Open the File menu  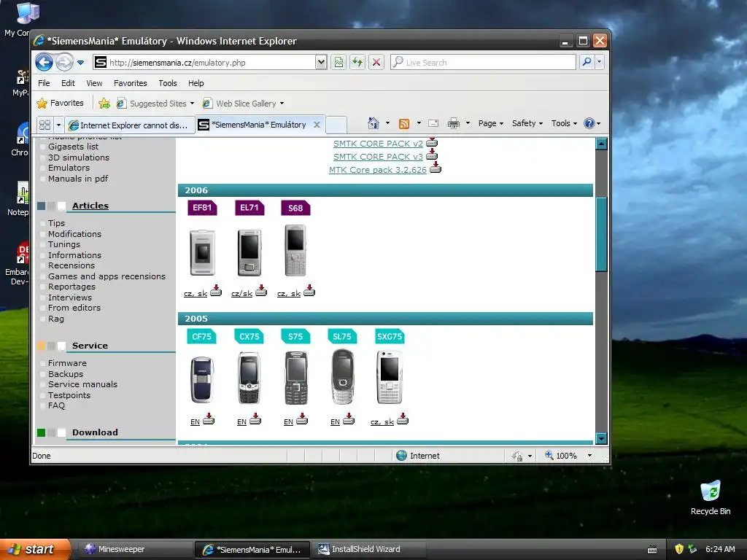44,83
